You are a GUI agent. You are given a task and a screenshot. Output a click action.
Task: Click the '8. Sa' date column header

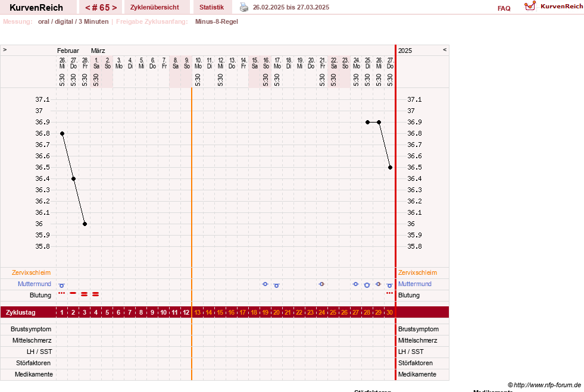[x=176, y=63]
